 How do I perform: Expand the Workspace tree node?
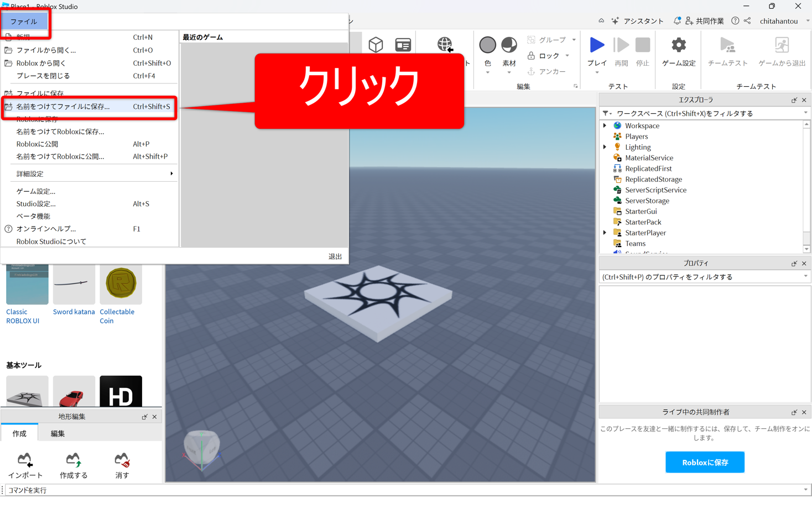[x=605, y=125]
